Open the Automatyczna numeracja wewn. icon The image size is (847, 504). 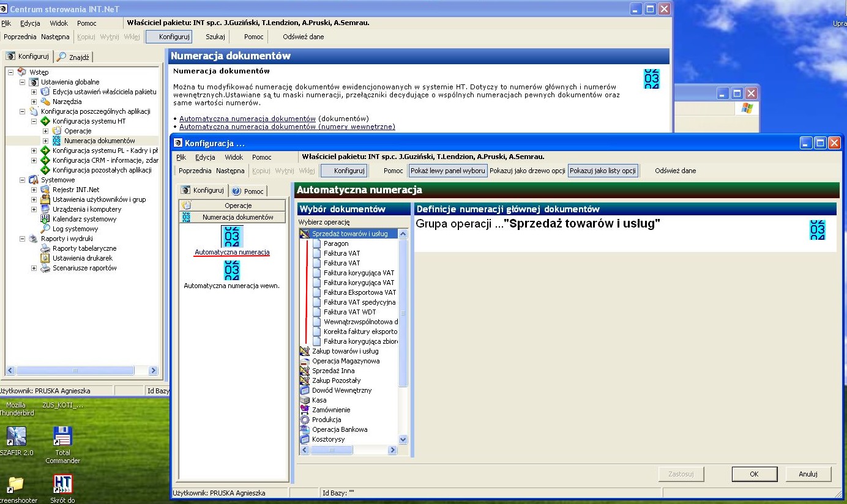pyautogui.click(x=232, y=270)
